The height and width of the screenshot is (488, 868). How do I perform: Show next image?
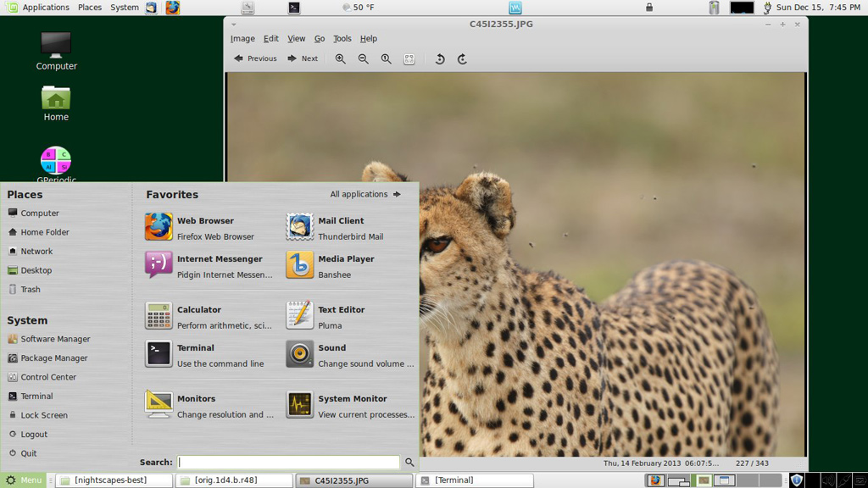pyautogui.click(x=303, y=59)
